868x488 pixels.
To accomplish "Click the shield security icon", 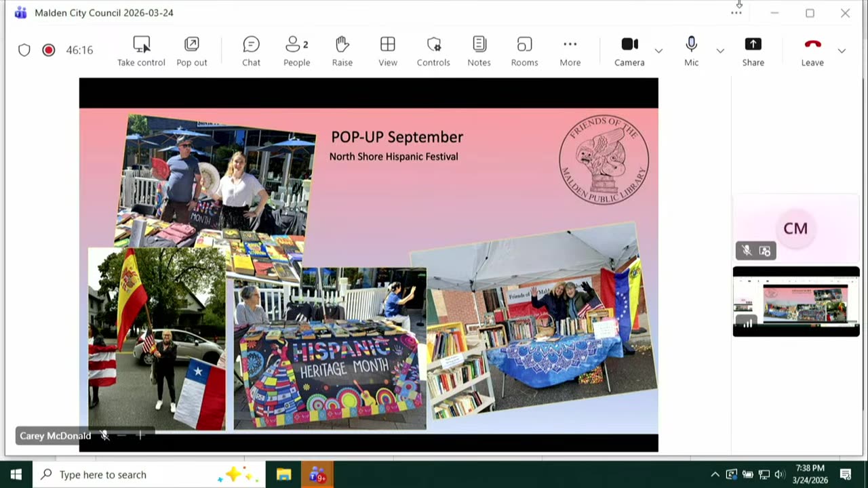I will [x=24, y=50].
